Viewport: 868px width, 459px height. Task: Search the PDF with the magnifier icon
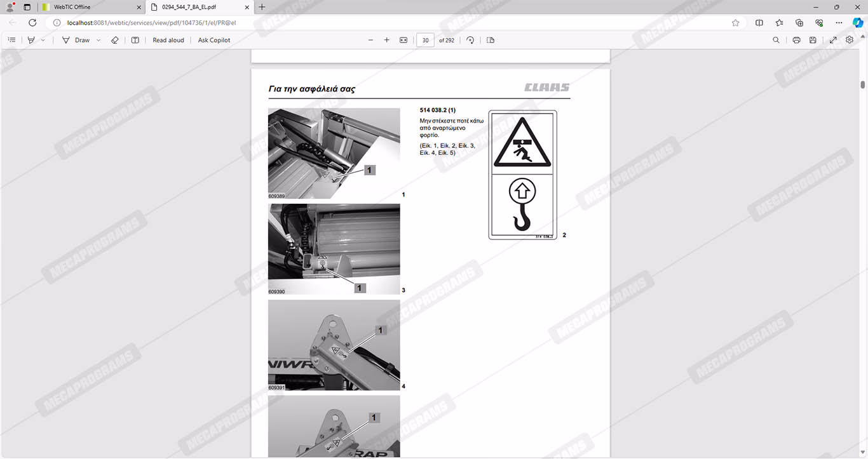tap(776, 40)
